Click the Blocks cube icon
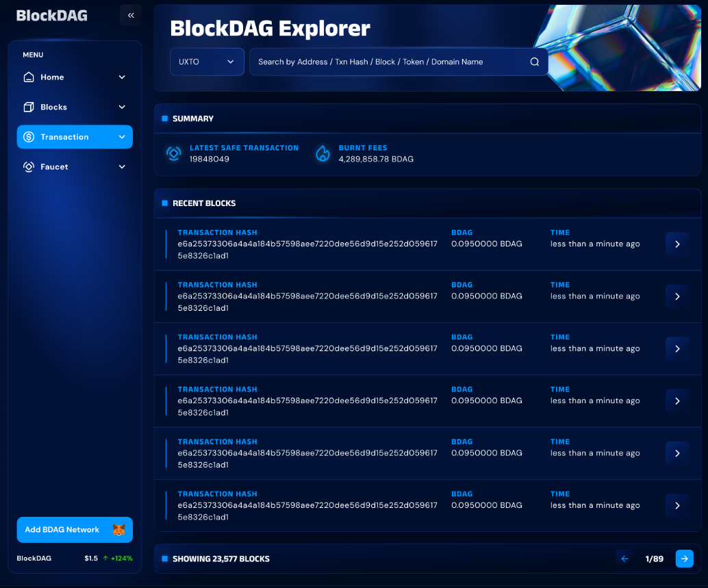 [x=29, y=107]
